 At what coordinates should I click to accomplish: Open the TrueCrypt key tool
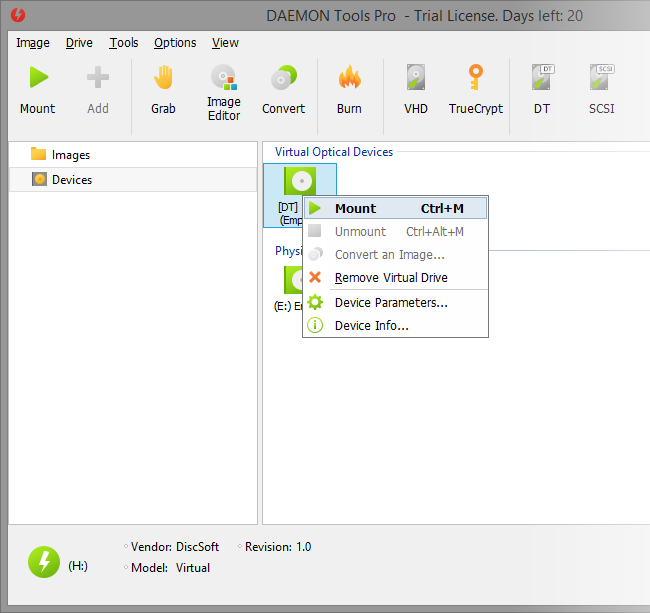(x=476, y=90)
